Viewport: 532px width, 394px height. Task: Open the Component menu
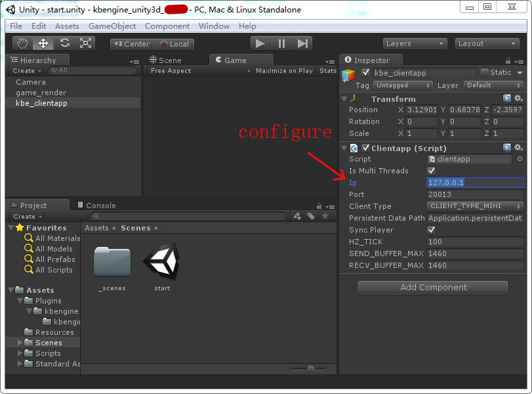pyautogui.click(x=167, y=26)
